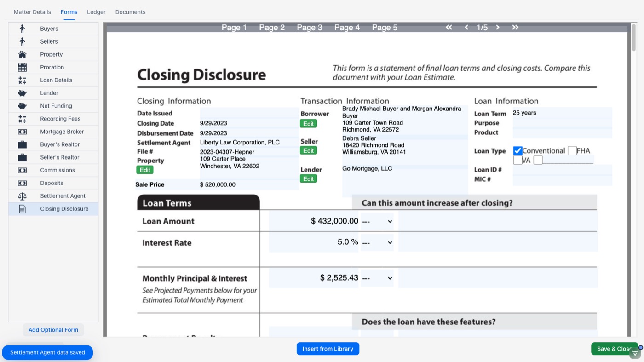Open the Loan Amount increase dropdown
The height and width of the screenshot is (362, 644).
click(377, 221)
